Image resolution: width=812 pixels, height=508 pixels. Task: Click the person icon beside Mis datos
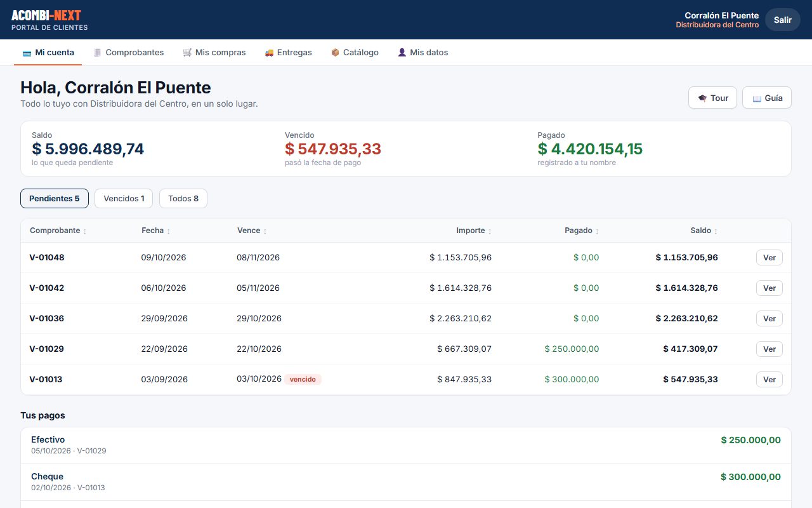(x=402, y=53)
